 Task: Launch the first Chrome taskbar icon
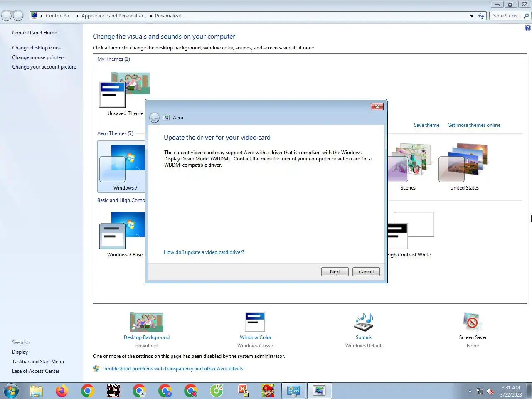point(88,391)
